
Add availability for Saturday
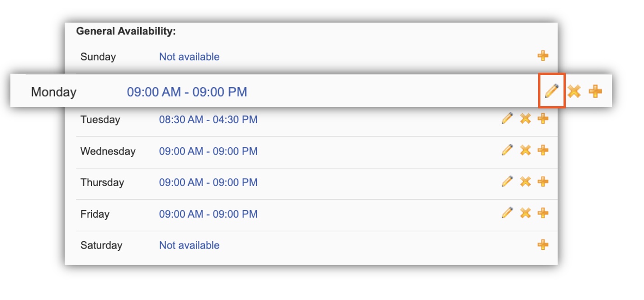(543, 244)
